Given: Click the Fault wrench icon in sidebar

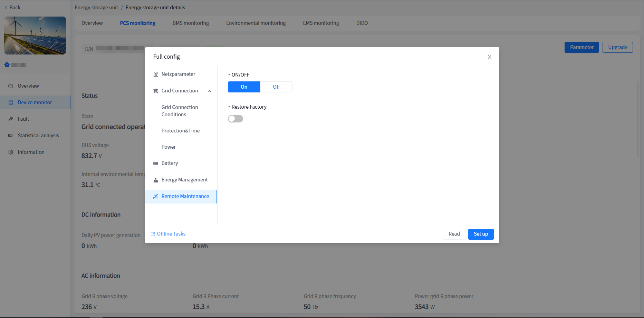Looking at the screenshot, I should (11, 119).
